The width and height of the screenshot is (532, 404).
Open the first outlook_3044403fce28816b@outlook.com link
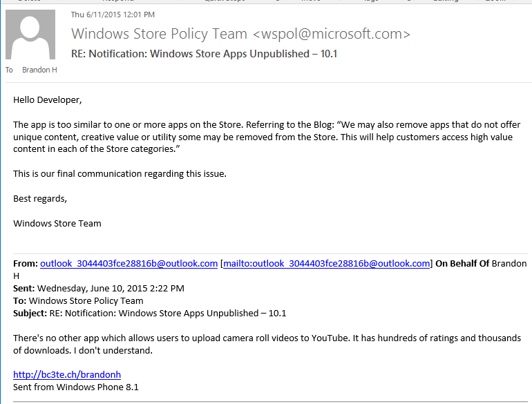click(129, 264)
